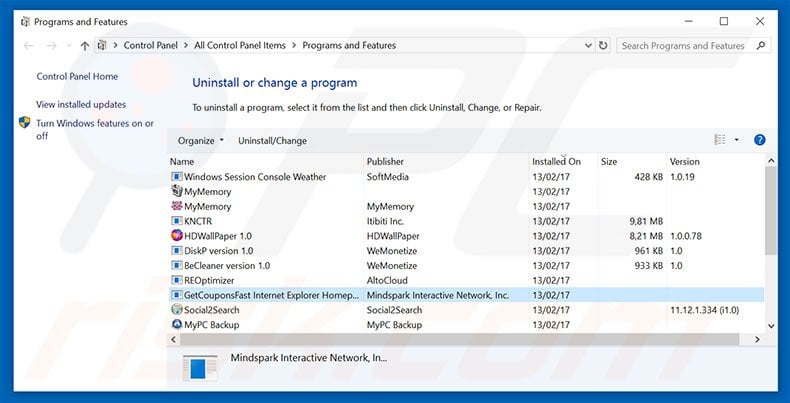790x403 pixels.
Task: Select the REOptimizer entry
Action: coord(209,280)
